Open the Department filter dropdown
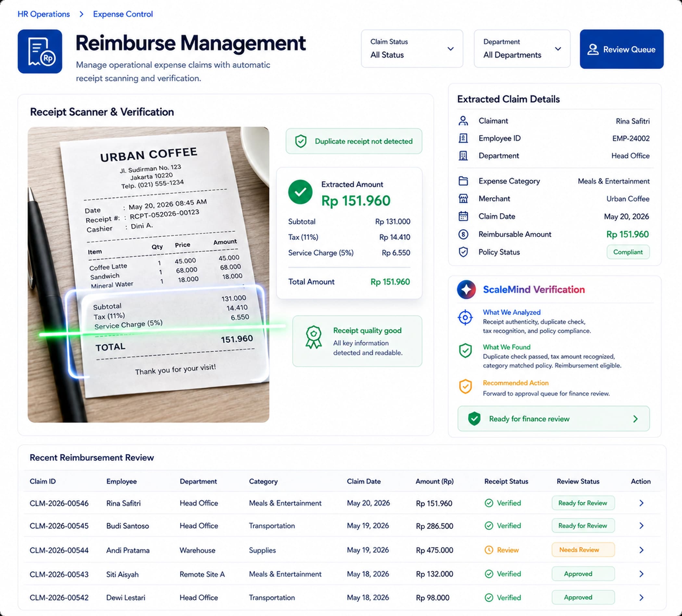 [522, 49]
